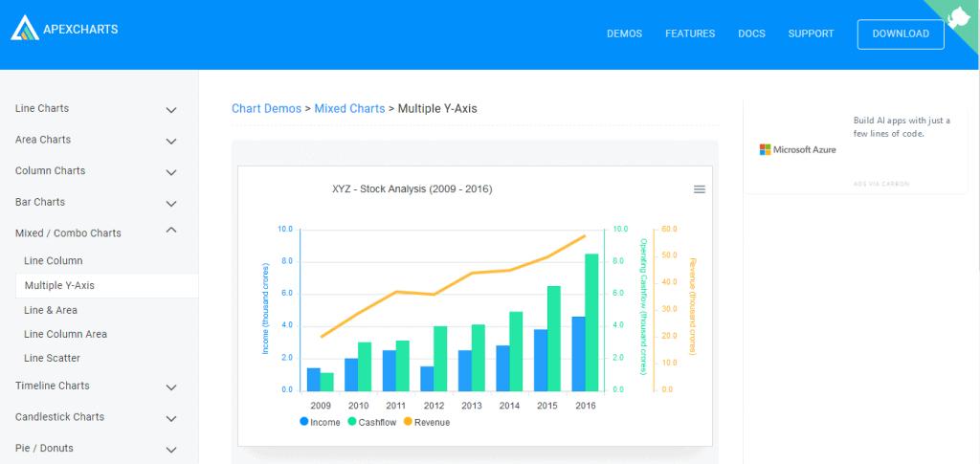Select the Line Column demo
The image size is (980, 464).
pyautogui.click(x=54, y=261)
